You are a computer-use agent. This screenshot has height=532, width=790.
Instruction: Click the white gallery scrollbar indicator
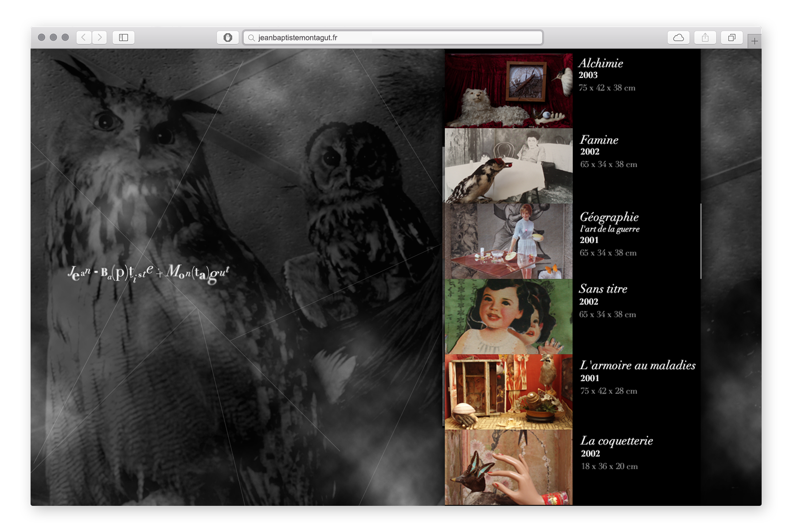[x=700, y=241]
